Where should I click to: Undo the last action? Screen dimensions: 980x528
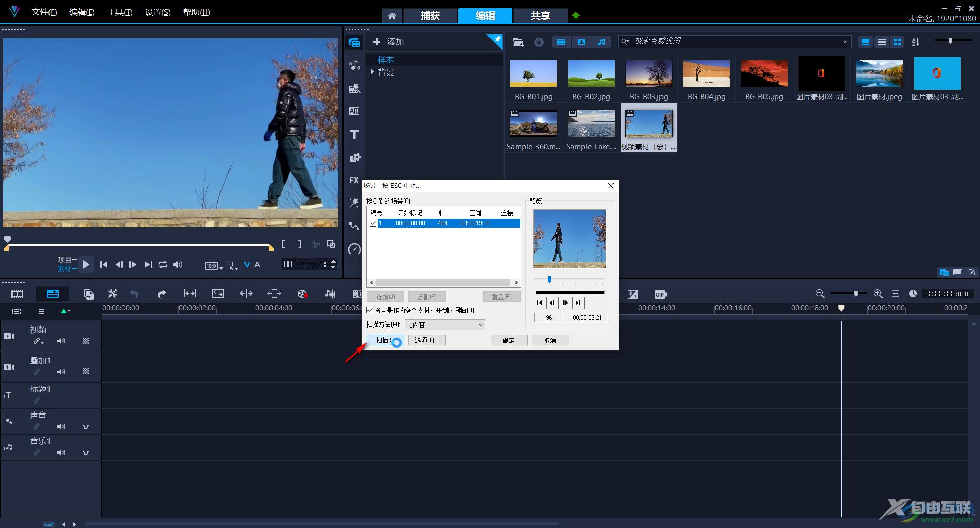point(134,294)
